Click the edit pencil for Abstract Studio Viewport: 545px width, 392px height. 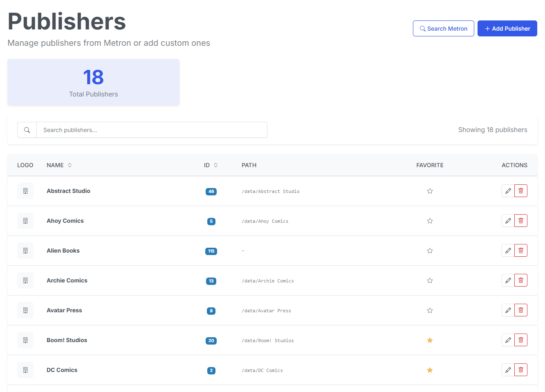[508, 191]
